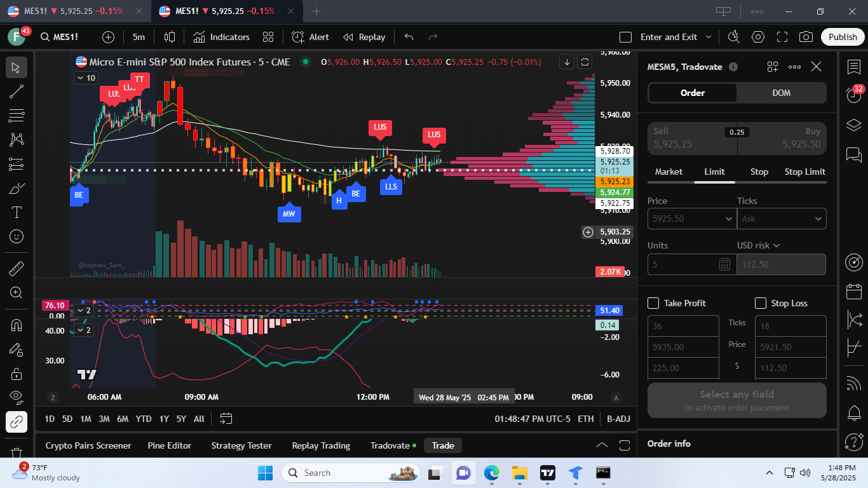Viewport: 868px width, 488px height.
Task: Activate the zoom-in chart tool
Action: click(x=16, y=292)
